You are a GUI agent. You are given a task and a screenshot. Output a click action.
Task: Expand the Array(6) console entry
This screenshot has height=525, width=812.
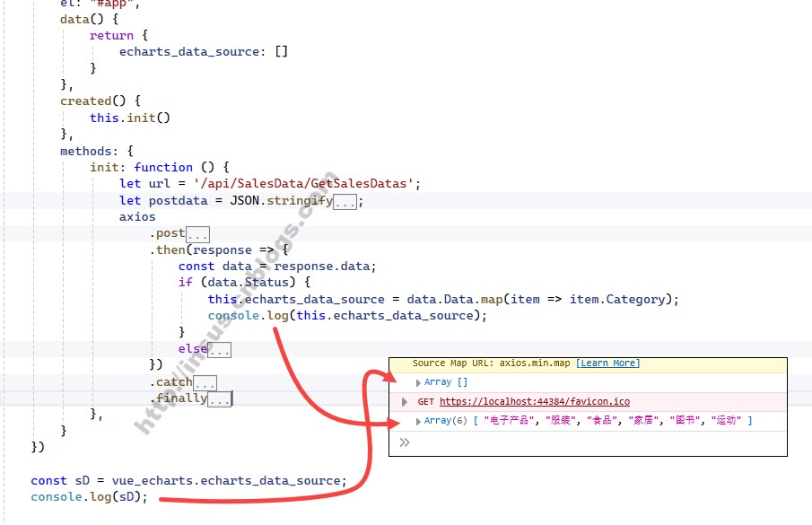coord(418,421)
